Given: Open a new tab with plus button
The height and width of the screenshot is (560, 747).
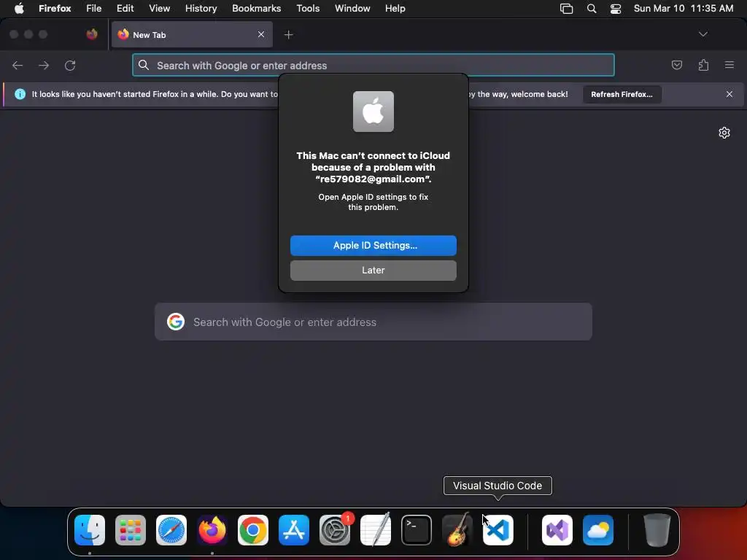Looking at the screenshot, I should 289,35.
